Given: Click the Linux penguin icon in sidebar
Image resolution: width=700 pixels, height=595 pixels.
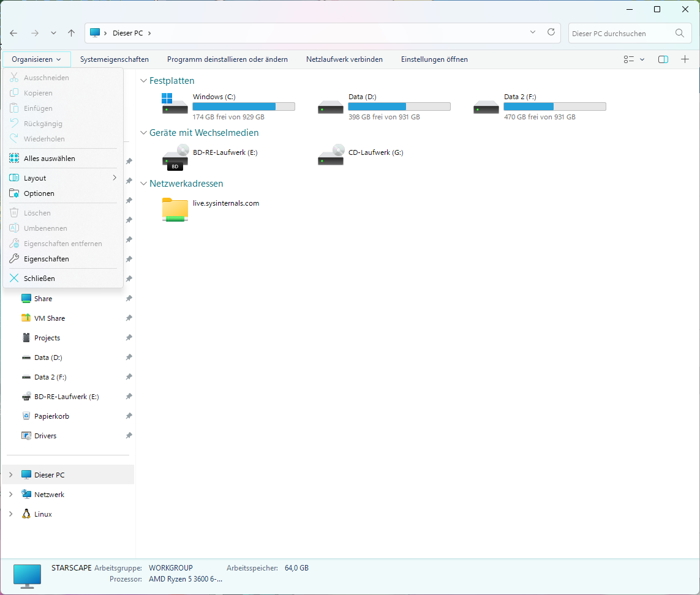Looking at the screenshot, I should pos(26,514).
